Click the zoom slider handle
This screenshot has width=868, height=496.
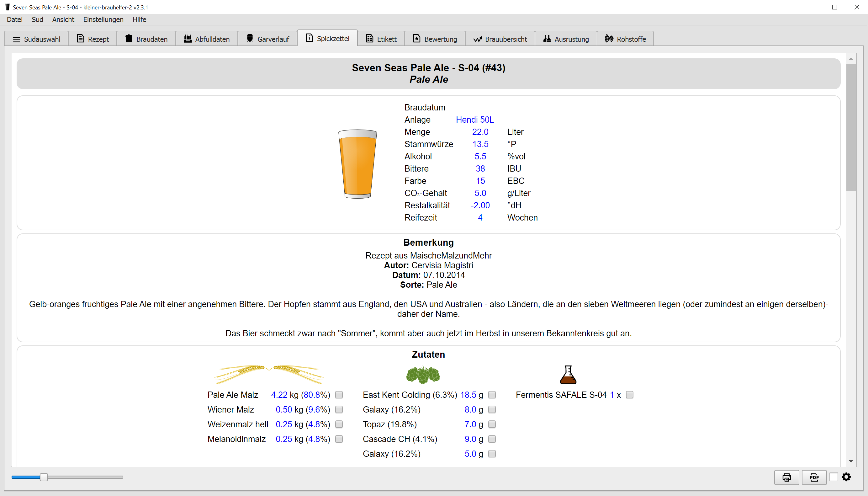(44, 477)
